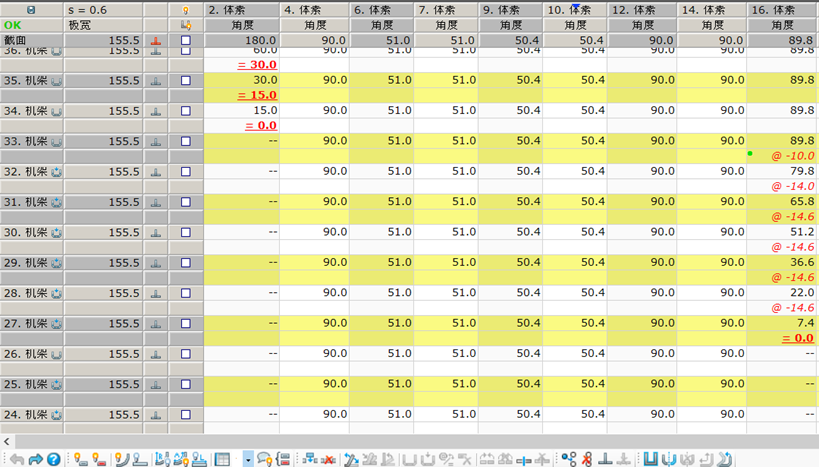Click the horizontal scrollbar left arrow

tap(6, 441)
